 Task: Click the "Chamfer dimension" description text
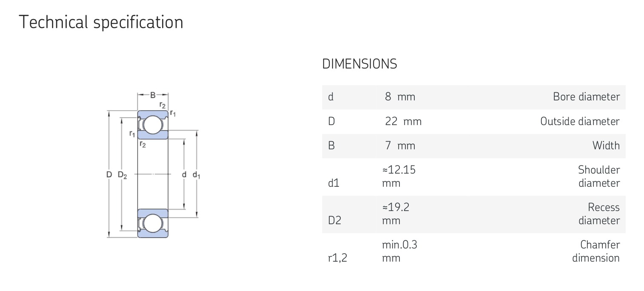tap(596, 251)
